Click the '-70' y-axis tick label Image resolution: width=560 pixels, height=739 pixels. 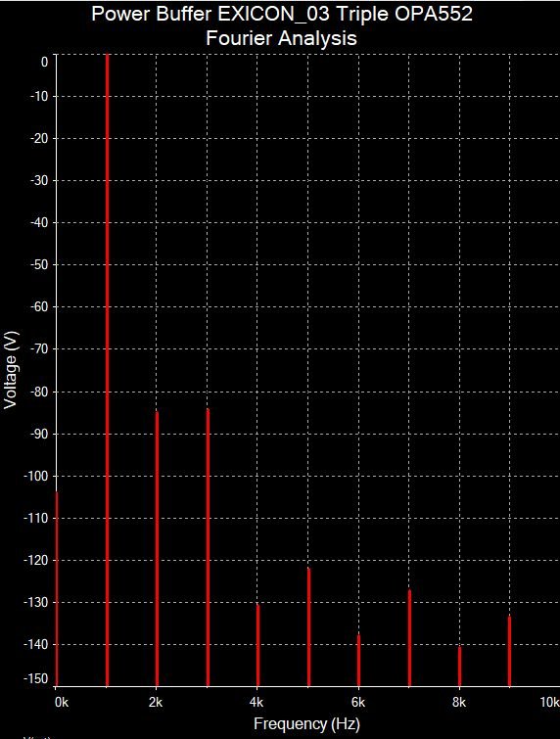pyautogui.click(x=38, y=349)
